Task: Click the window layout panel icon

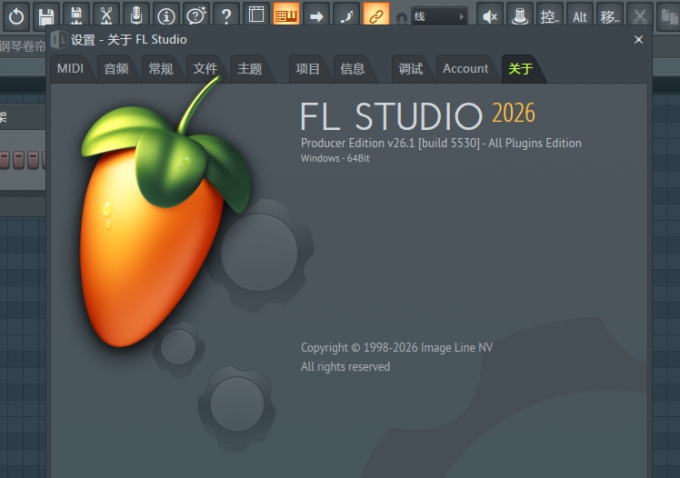Action: 256,15
